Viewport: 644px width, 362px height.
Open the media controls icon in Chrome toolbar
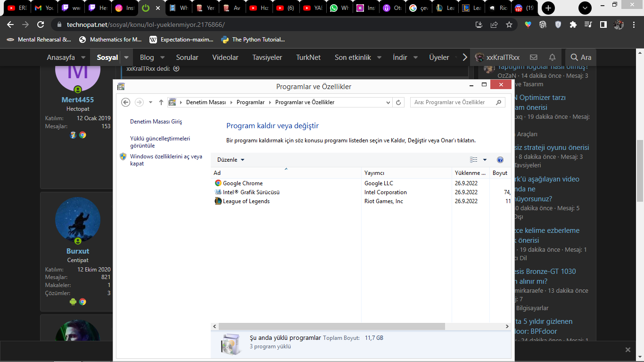click(x=588, y=25)
